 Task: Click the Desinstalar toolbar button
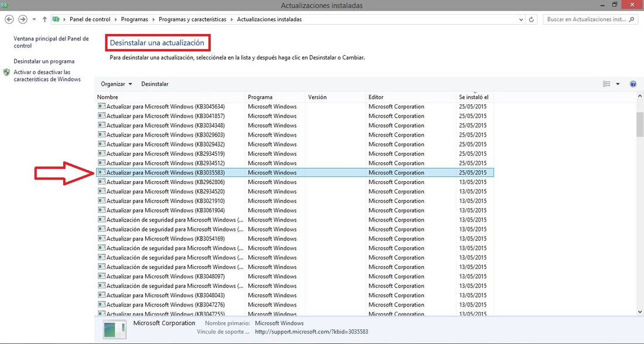tap(155, 84)
